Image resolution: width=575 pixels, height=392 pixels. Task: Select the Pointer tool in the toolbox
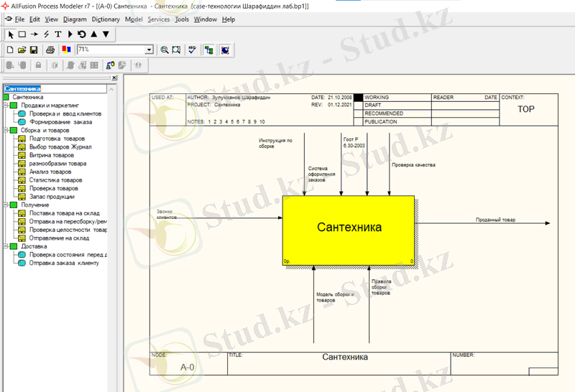point(10,34)
